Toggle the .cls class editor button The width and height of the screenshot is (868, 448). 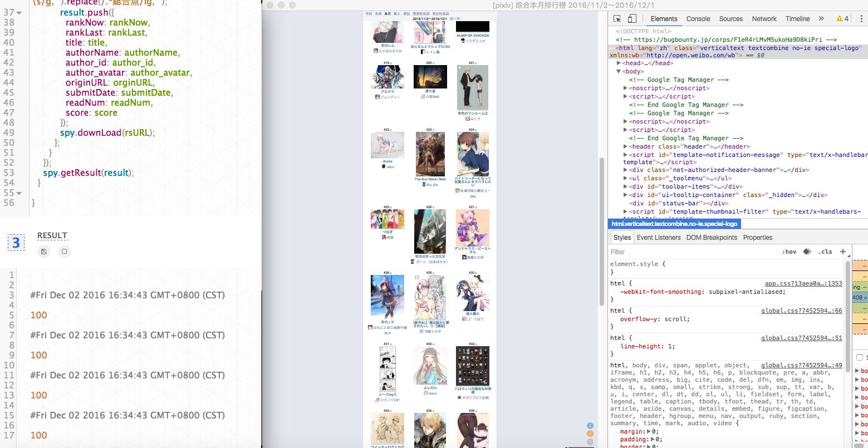tap(825, 252)
